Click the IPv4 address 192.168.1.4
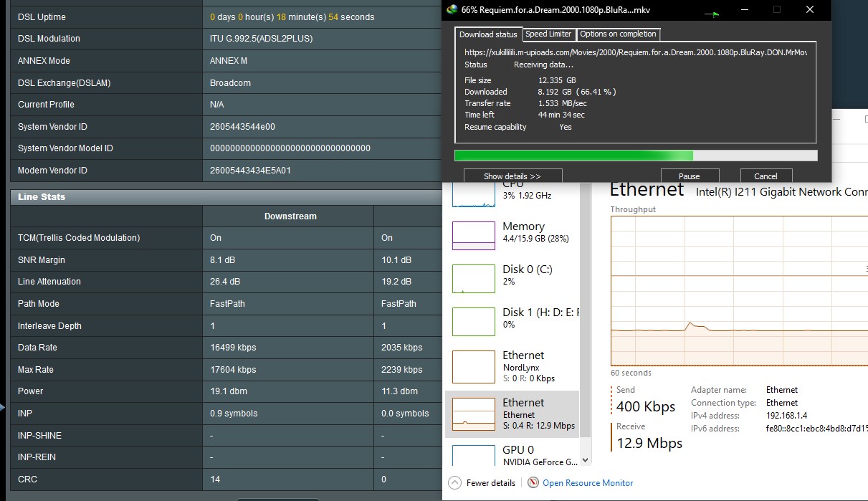 787,416
